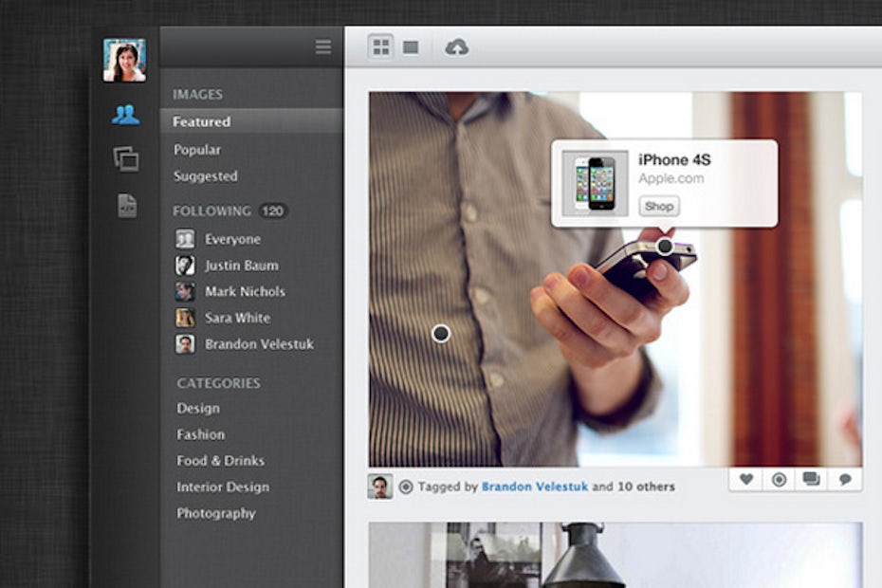Select Popular in the Images section
Viewport: 882px width, 588px height.
(x=197, y=150)
